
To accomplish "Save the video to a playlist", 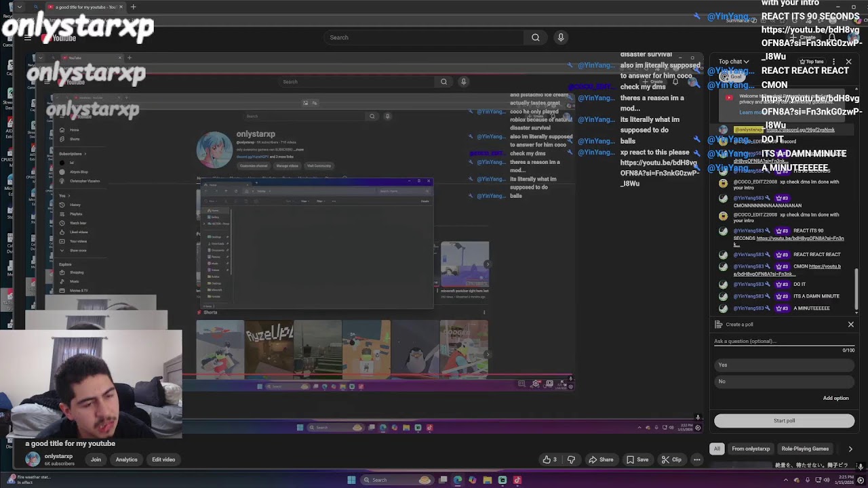I will click(636, 460).
